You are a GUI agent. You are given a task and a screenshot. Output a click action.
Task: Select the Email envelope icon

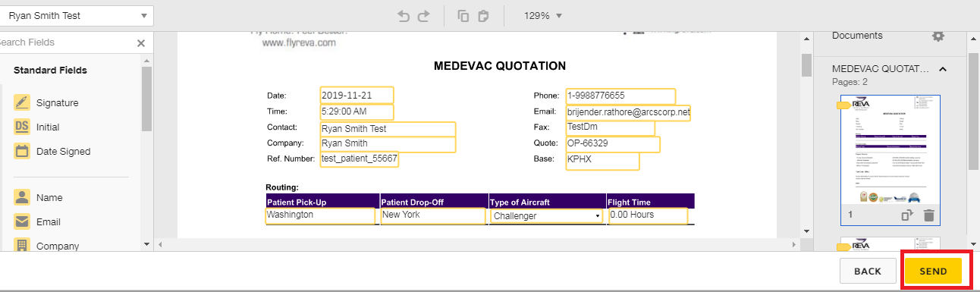[x=22, y=221]
